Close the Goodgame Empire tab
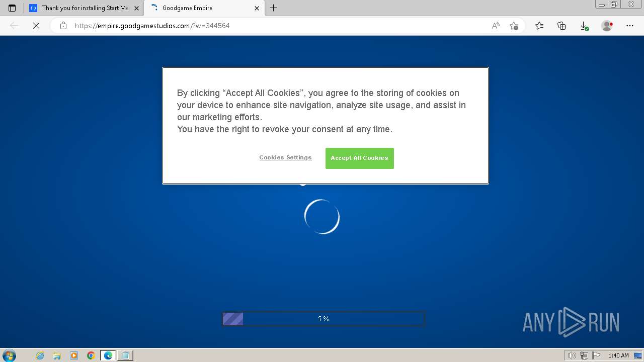644x362 pixels. [x=257, y=8]
